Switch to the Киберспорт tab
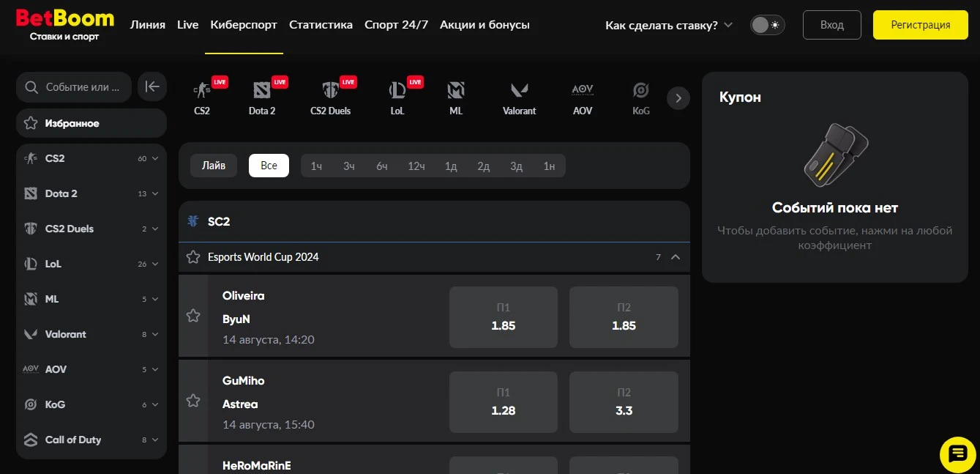Image resolution: width=980 pixels, height=474 pixels. point(244,25)
